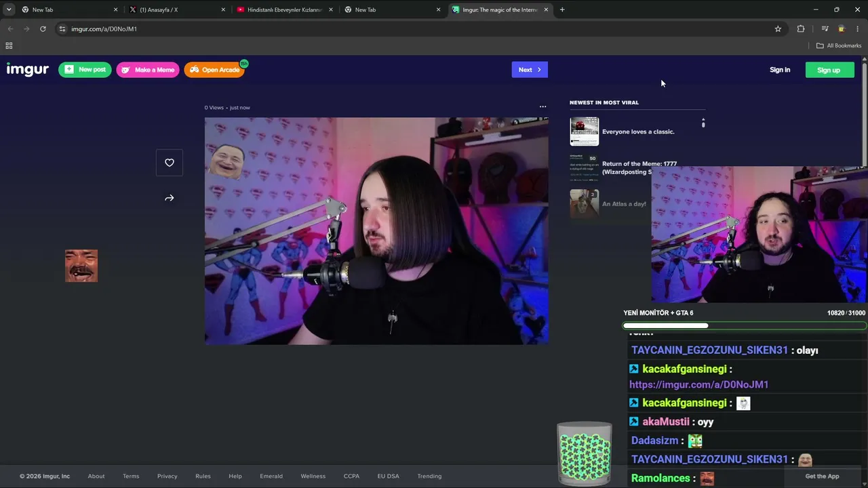Close the Anasayfa / X tab
868x488 pixels.
point(223,9)
